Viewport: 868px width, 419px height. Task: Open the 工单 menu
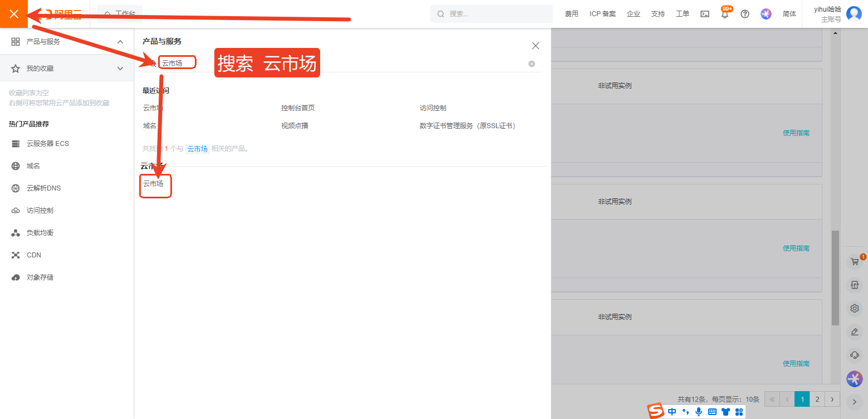coord(683,14)
